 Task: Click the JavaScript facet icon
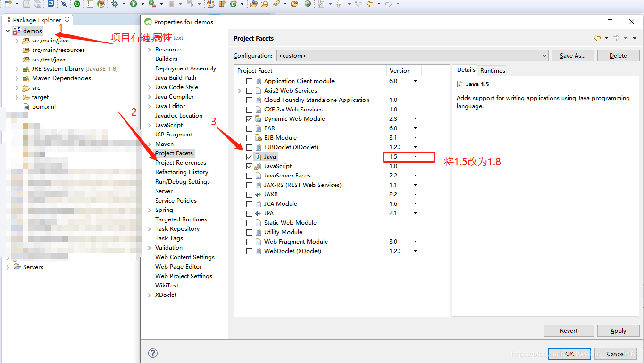[x=258, y=166]
